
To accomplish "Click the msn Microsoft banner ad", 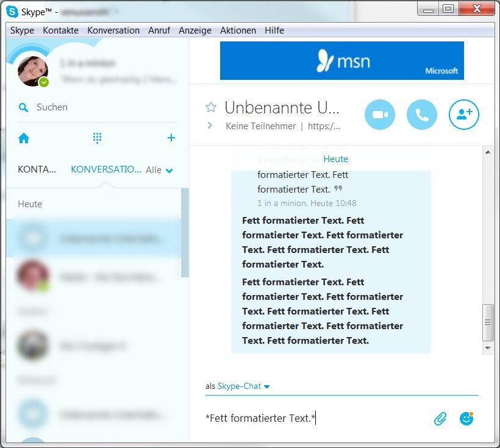I will (342, 60).
